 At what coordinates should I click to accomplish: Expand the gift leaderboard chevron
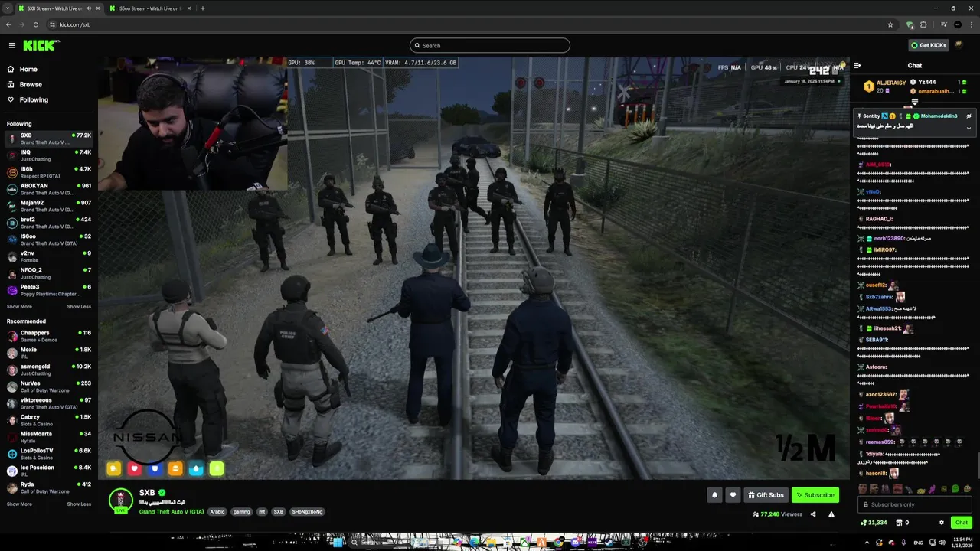[x=914, y=102]
